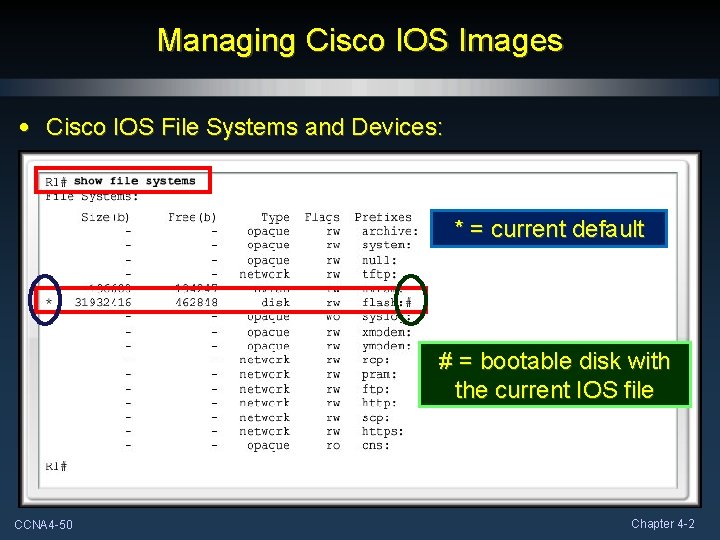Select the bullet "Cisco IOS File Systems and Devices:"

[244, 127]
